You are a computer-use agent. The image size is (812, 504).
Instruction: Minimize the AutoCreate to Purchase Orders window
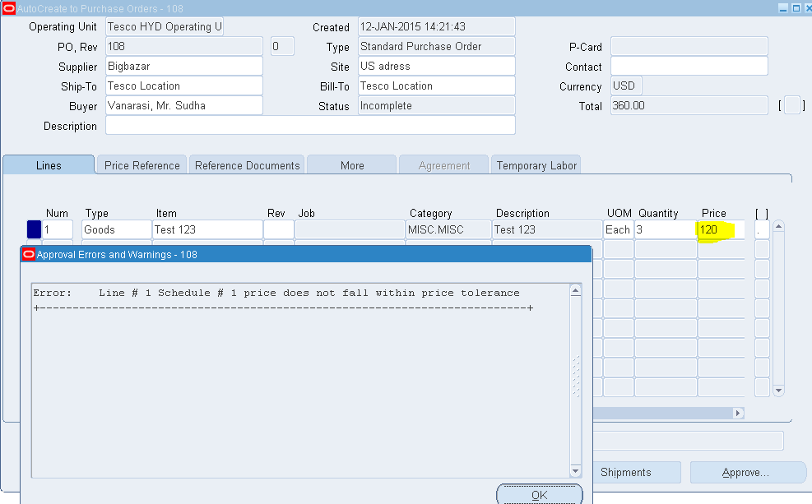783,8
